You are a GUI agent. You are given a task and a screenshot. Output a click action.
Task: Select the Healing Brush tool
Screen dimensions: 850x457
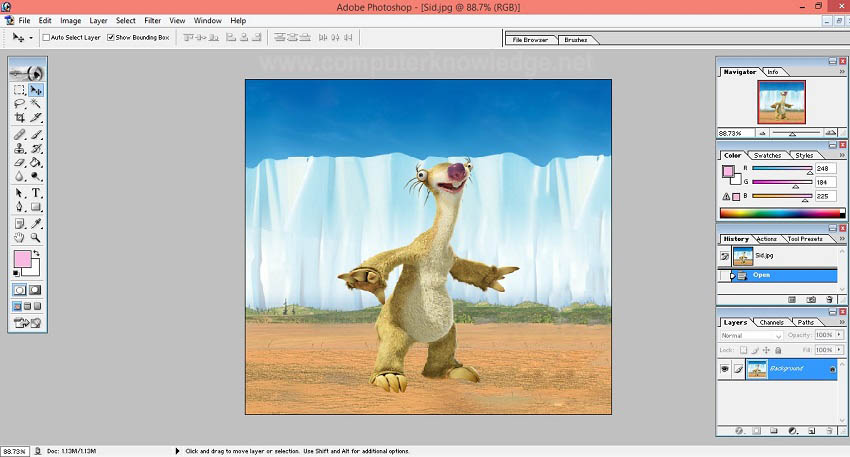click(20, 134)
